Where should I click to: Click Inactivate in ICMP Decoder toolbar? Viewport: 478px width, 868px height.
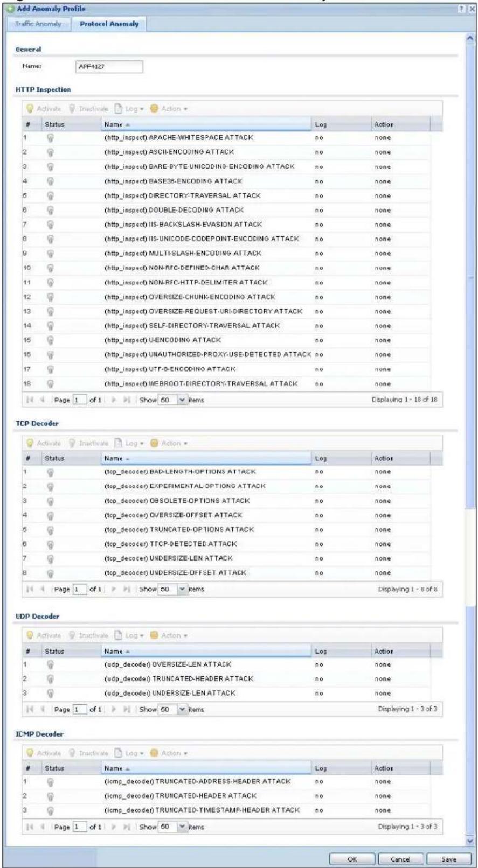coord(89,753)
